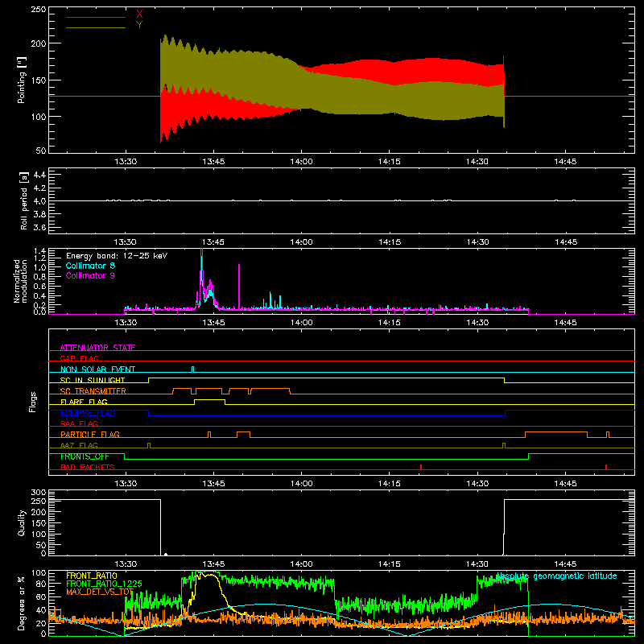The width and height of the screenshot is (644, 644).
Task: Click the "100" tick on Degrees or % axis
Action: coord(39,573)
